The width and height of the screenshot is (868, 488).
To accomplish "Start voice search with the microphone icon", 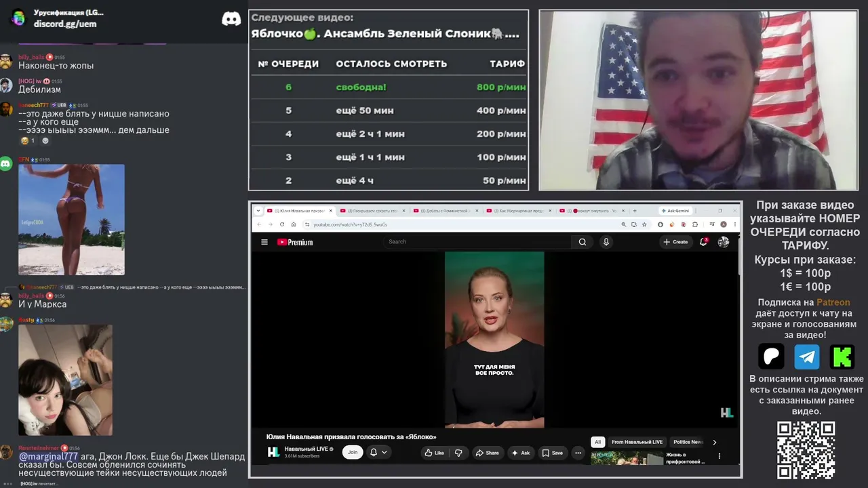I will click(606, 242).
